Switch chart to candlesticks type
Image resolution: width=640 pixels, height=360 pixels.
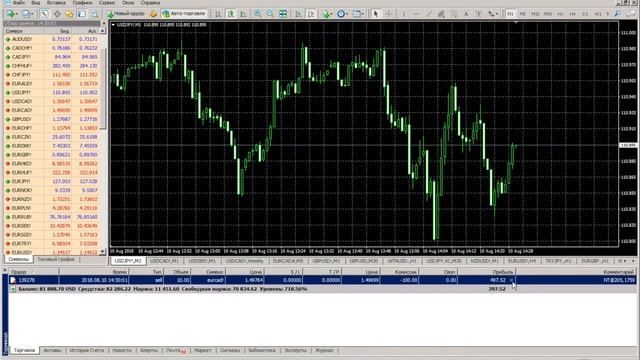click(231, 14)
